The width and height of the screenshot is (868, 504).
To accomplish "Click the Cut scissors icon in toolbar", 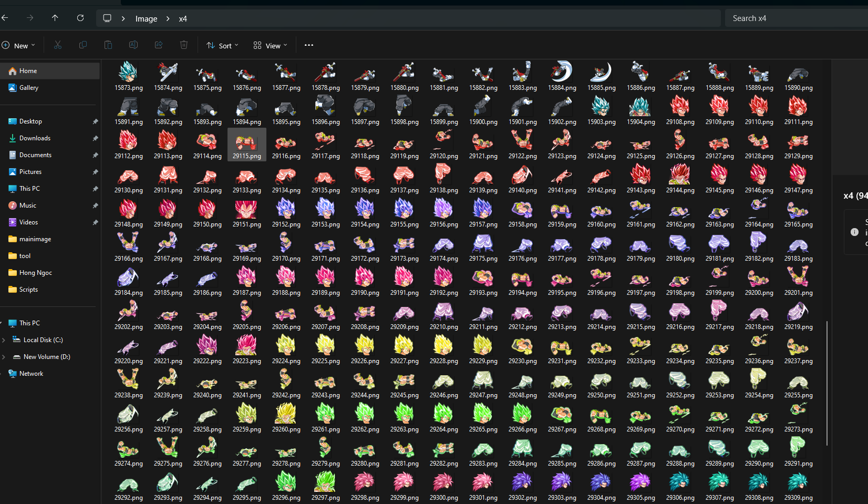I will click(58, 45).
